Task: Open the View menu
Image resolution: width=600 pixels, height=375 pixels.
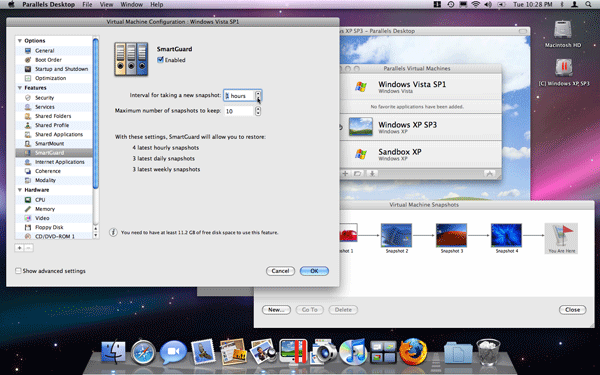Action: [106, 5]
